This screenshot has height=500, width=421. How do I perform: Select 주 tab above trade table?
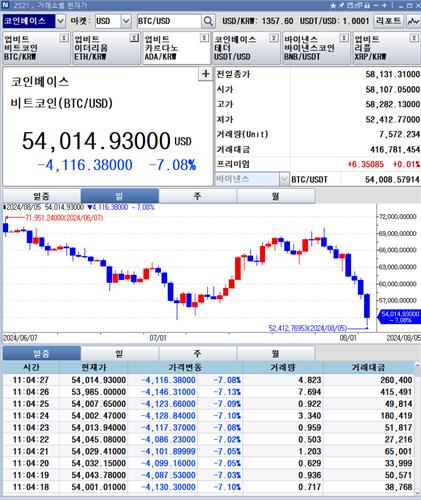click(198, 353)
